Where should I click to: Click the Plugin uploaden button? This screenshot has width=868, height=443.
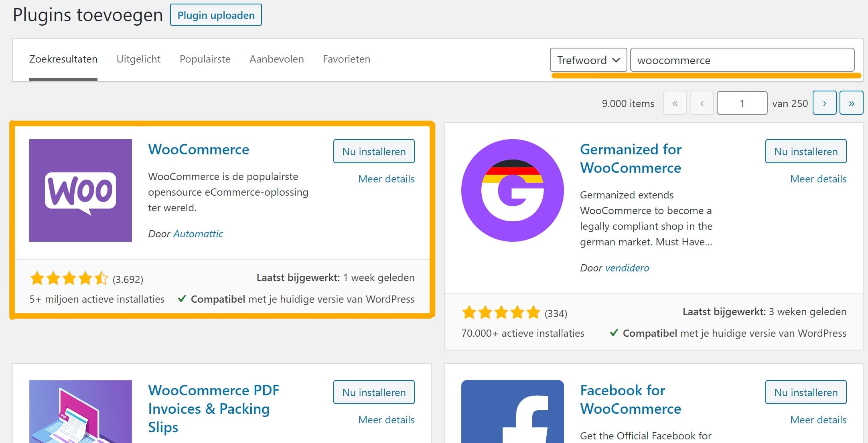click(216, 15)
